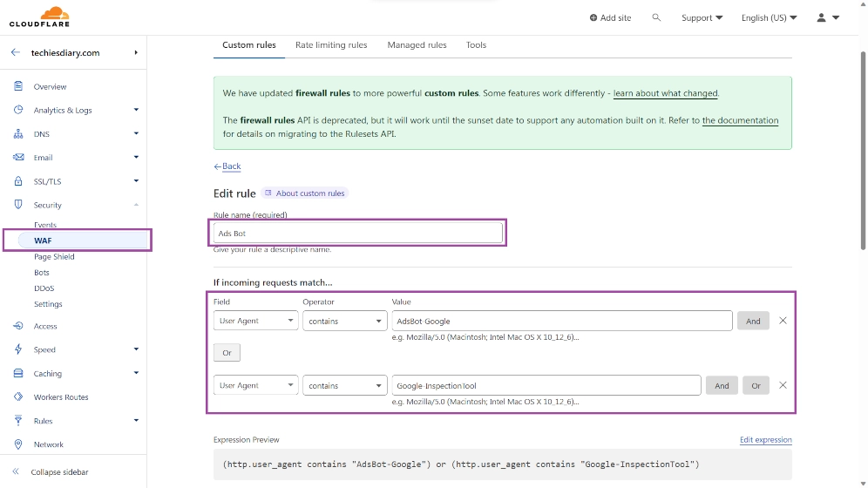Viewport: 868px width, 488px height.
Task: Click the Network pin sidebar icon
Action: [18, 444]
